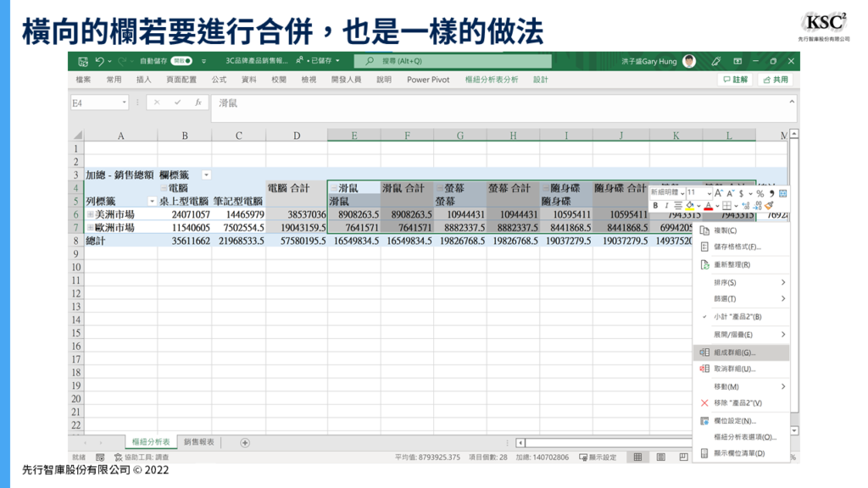Toggle Bold in the mini toolbar
868x488 pixels.
coord(655,205)
